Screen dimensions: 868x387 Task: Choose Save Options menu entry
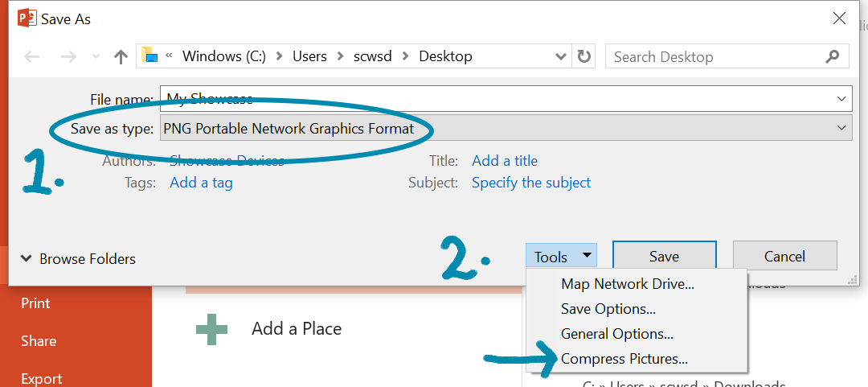[608, 309]
